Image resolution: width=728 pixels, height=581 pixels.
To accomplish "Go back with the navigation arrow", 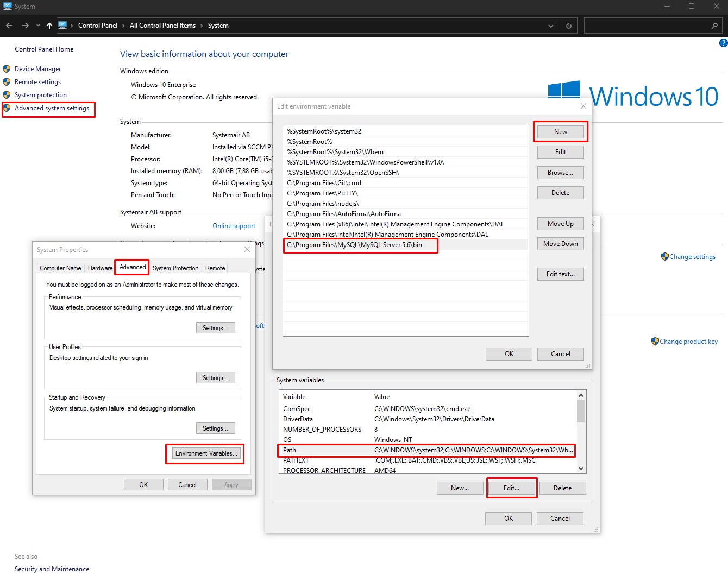I will pyautogui.click(x=9, y=26).
